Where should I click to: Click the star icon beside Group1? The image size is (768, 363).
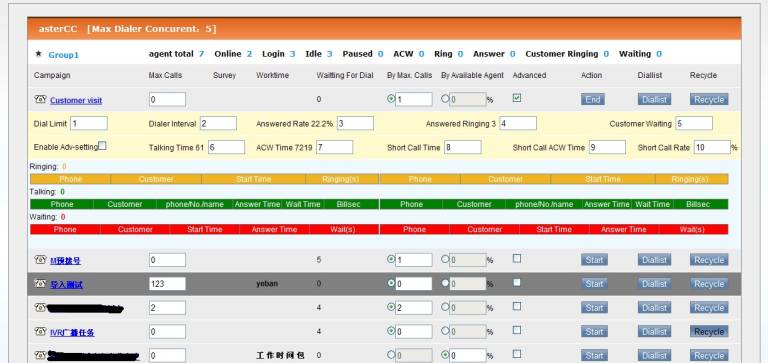[x=39, y=54]
